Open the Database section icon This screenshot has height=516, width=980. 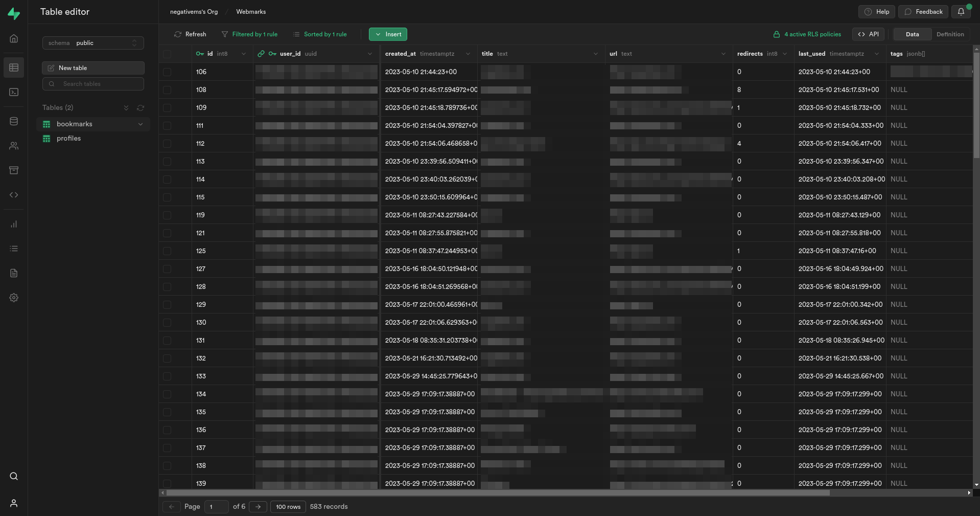(x=14, y=121)
